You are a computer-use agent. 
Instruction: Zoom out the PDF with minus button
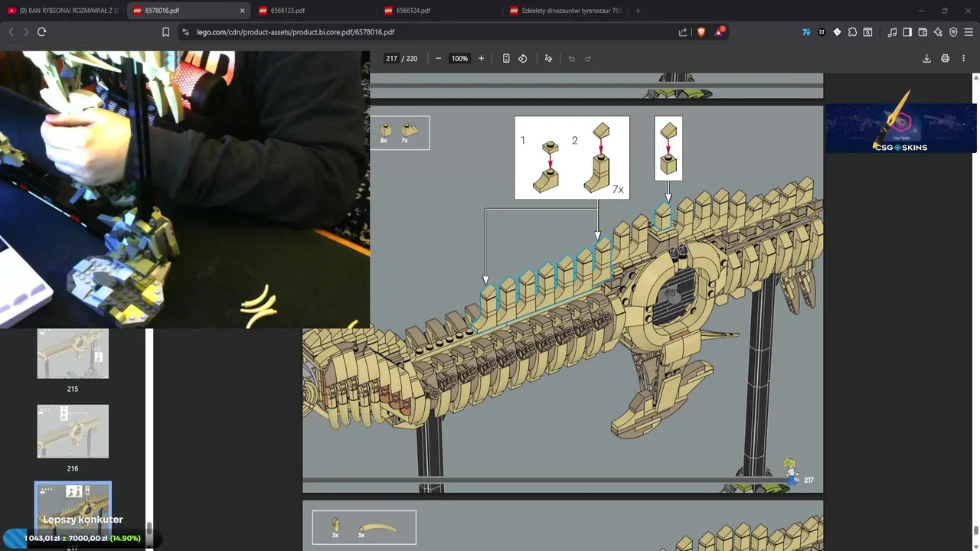point(438,58)
